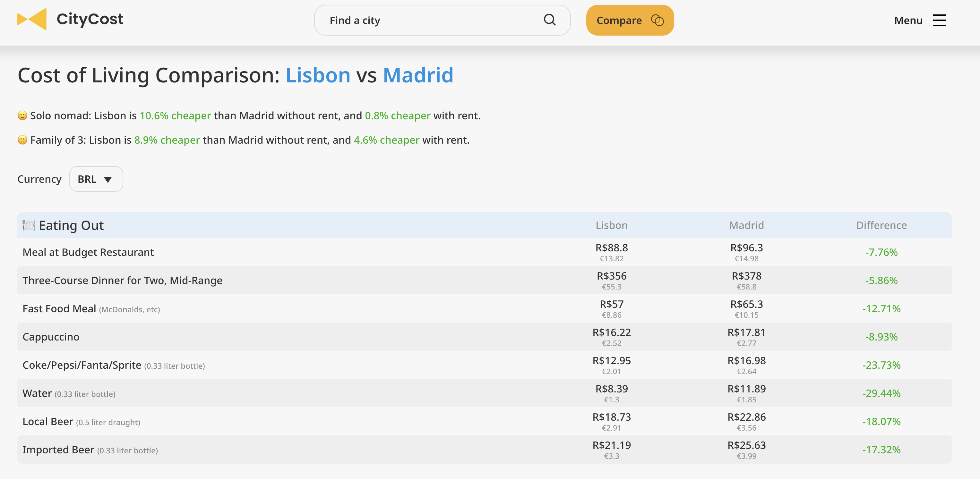Viewport: 980px width, 479px height.
Task: Click the Solo nomad smiley emoji
Action: click(x=22, y=115)
